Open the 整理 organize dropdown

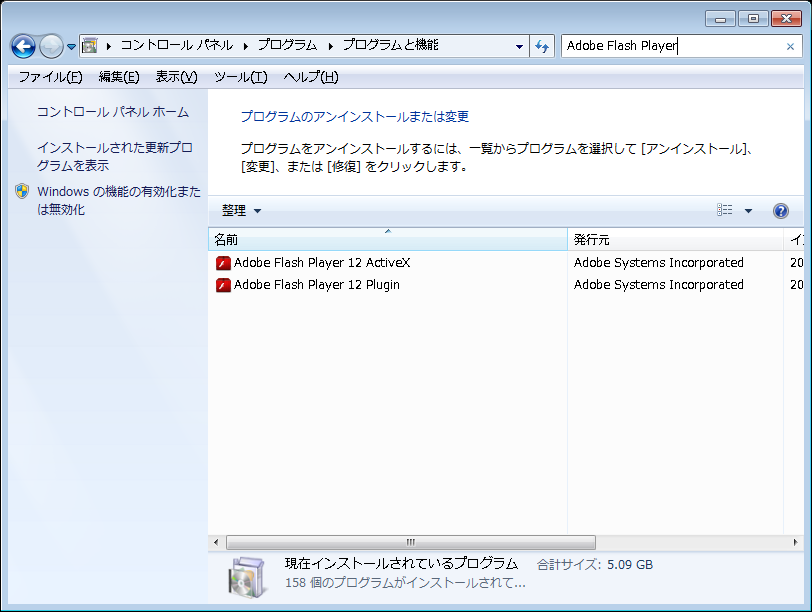241,211
